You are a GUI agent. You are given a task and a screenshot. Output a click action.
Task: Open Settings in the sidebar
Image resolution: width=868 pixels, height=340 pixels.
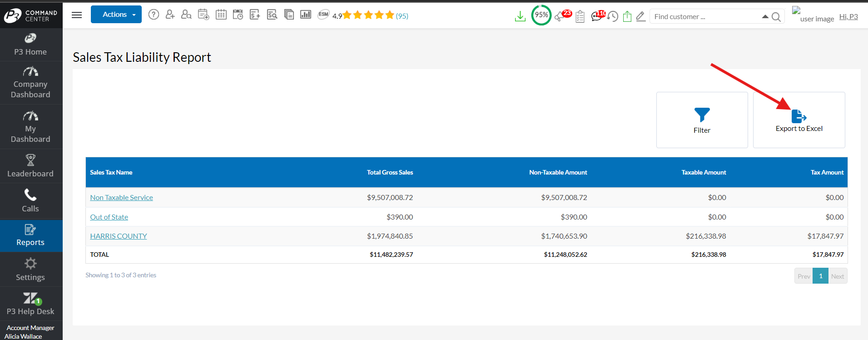coord(30,269)
